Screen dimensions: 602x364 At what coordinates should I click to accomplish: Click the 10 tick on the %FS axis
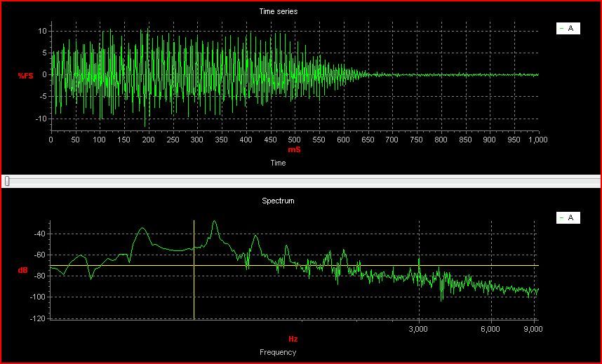(x=42, y=31)
